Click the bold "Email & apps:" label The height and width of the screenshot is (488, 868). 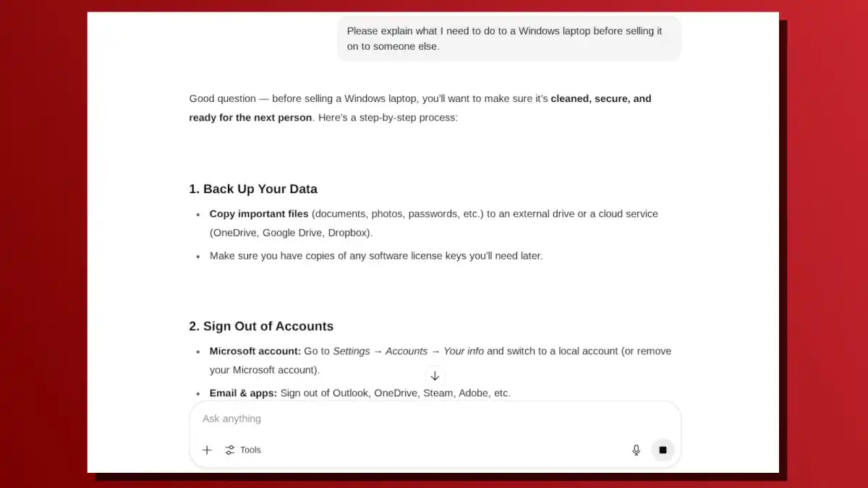(243, 393)
